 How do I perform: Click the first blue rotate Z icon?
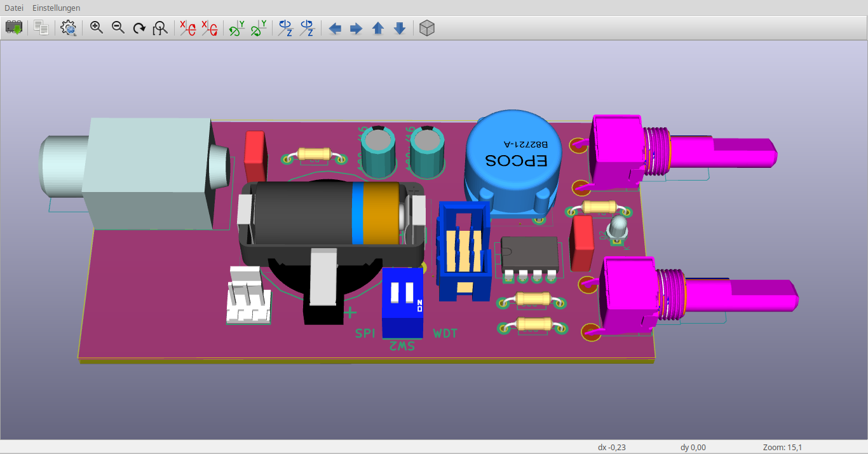285,28
